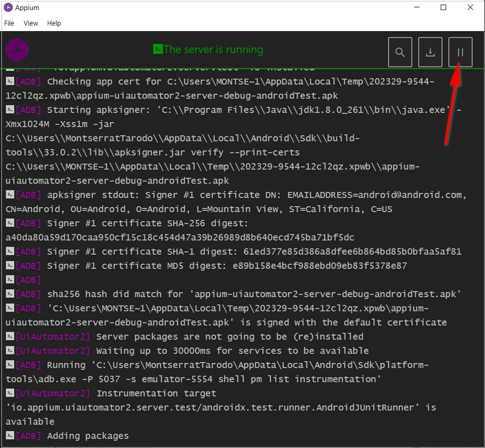485x448 pixels.
Task: Click terminal icon before 'Adding packages' entry
Action: [10, 436]
